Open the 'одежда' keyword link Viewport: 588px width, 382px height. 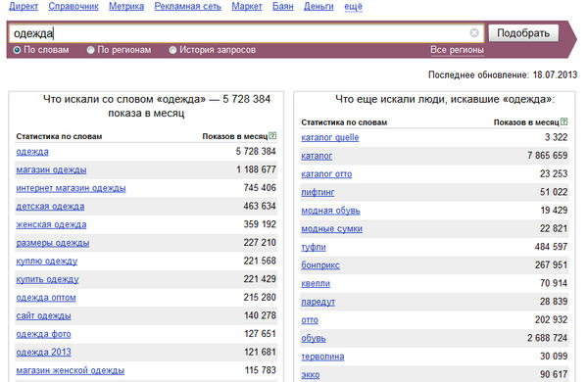(32, 152)
